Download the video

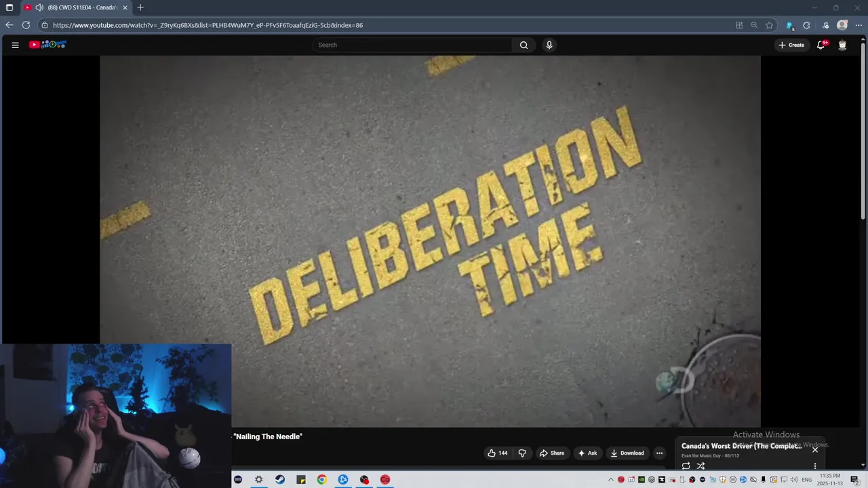point(627,453)
